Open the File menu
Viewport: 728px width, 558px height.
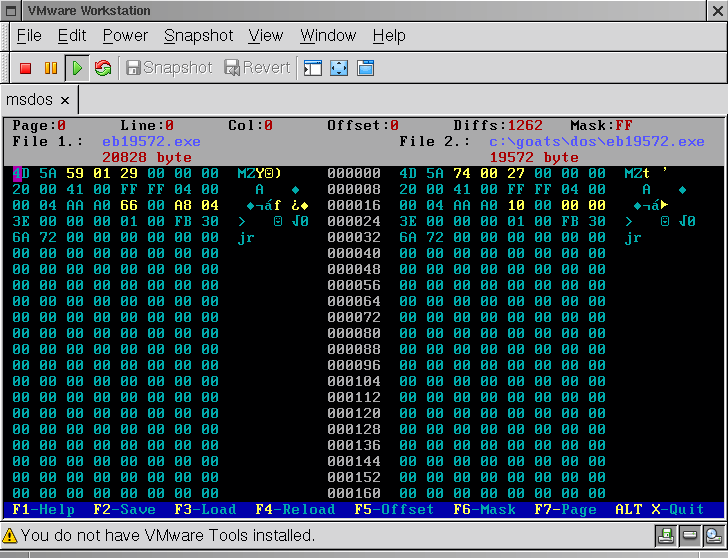pyautogui.click(x=29, y=36)
